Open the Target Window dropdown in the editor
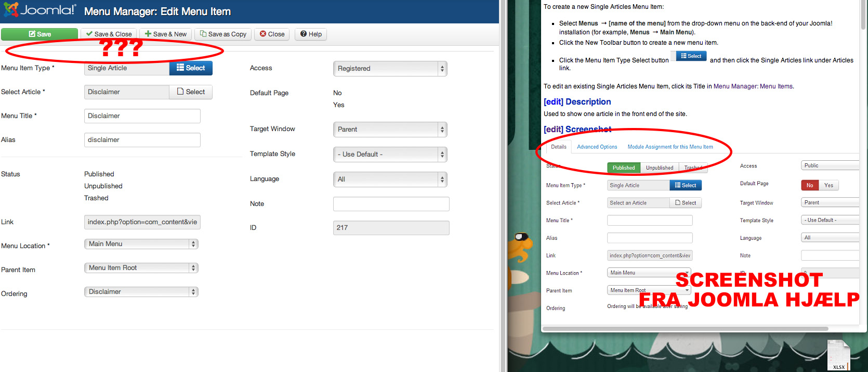Screen dimensions: 868x372 390,130
